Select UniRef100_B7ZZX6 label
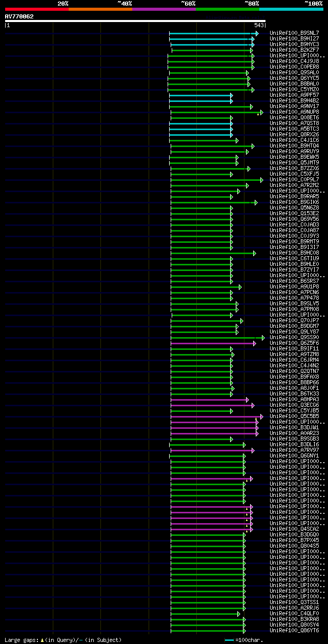This screenshot has width=328, height=644. tap(294, 169)
